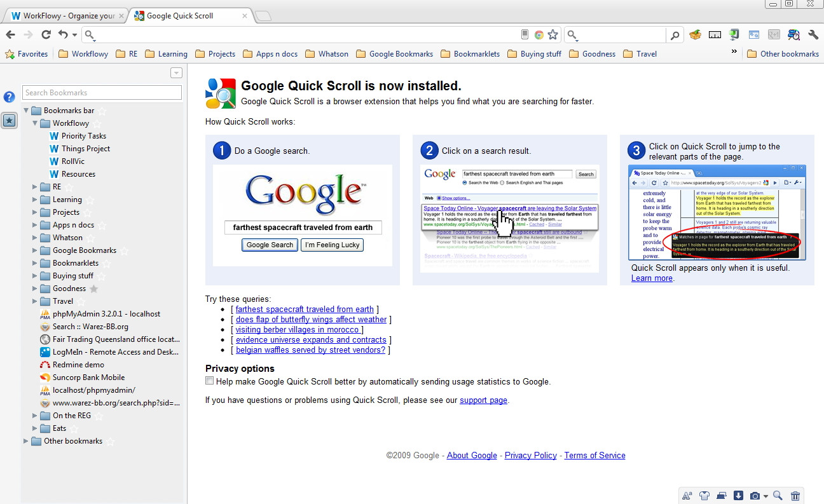Toggle favorite star beside Goodness folder

point(94,289)
